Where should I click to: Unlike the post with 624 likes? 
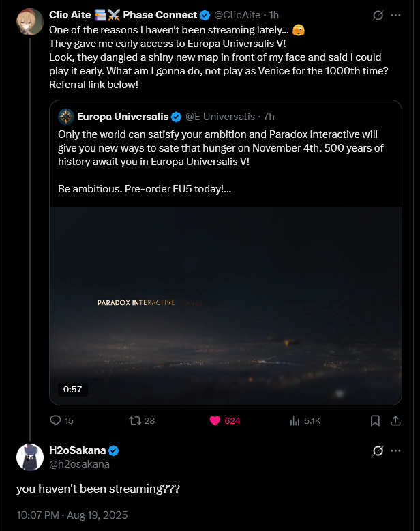coord(215,421)
